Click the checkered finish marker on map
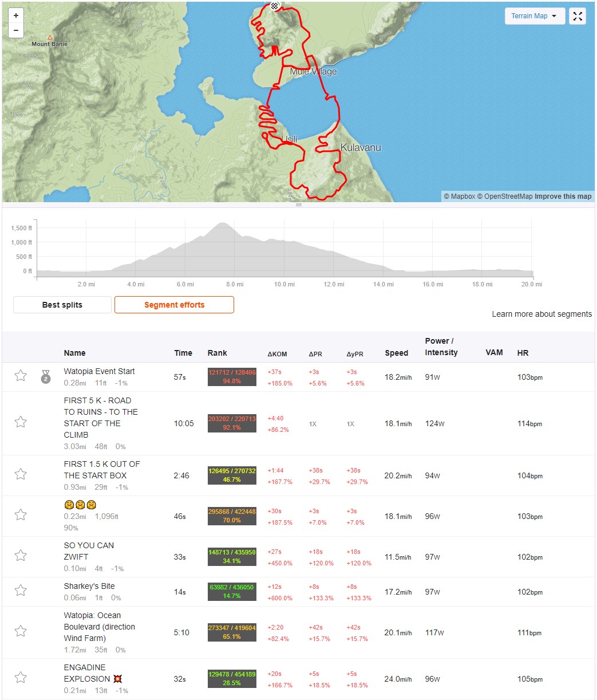Viewport: 597px width, 700px height. point(275,6)
